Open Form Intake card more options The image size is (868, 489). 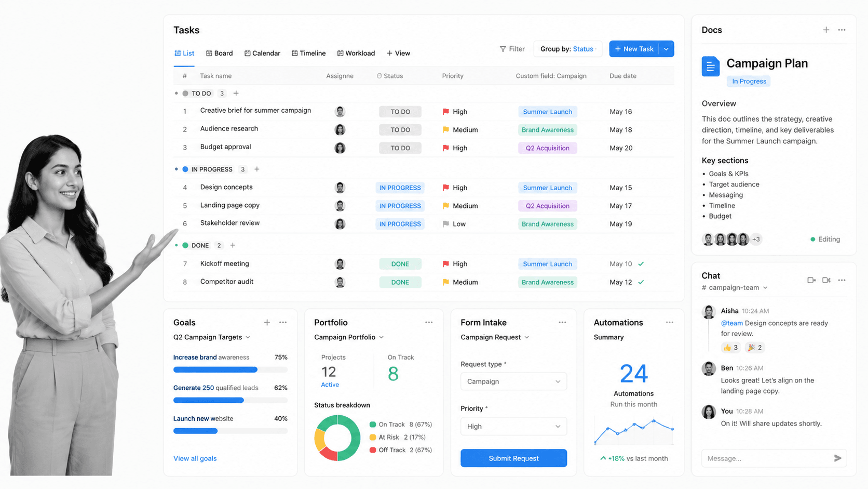point(562,322)
